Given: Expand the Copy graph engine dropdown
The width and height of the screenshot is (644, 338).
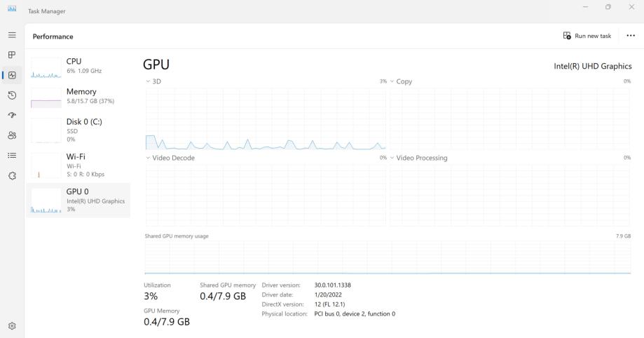Looking at the screenshot, I should pyautogui.click(x=402, y=81).
